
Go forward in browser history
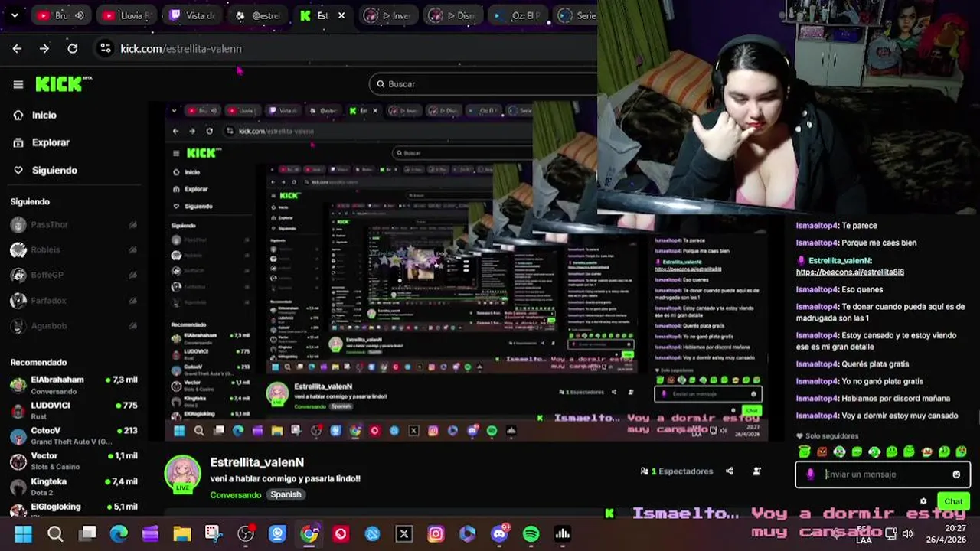(x=44, y=48)
